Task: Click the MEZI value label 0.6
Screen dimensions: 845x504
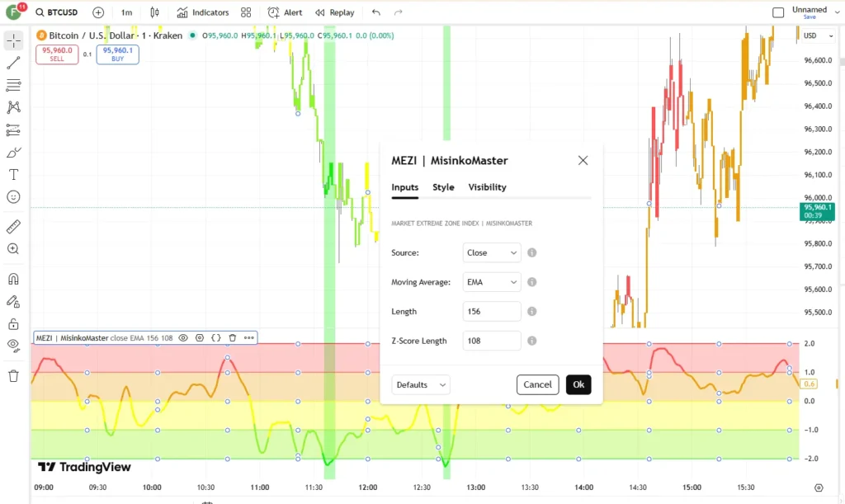Action: click(x=810, y=384)
